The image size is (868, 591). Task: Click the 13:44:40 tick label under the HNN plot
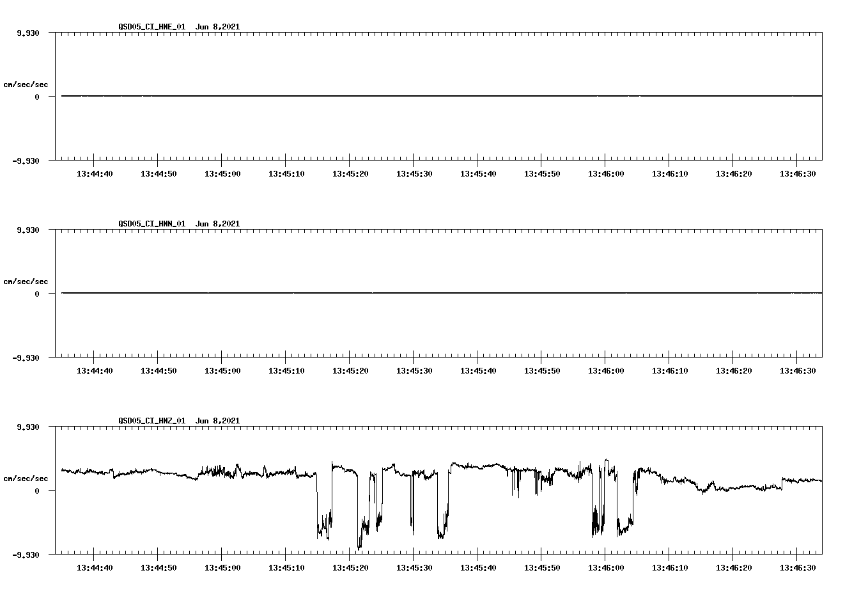[x=95, y=371]
